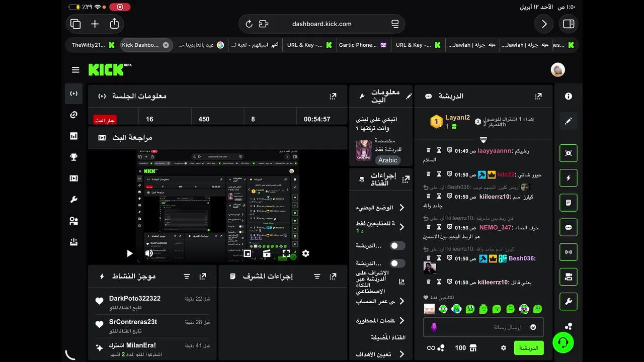Close the Kick Dashboard browser tab
Image resolution: width=644 pixels, height=362 pixels.
[166, 45]
